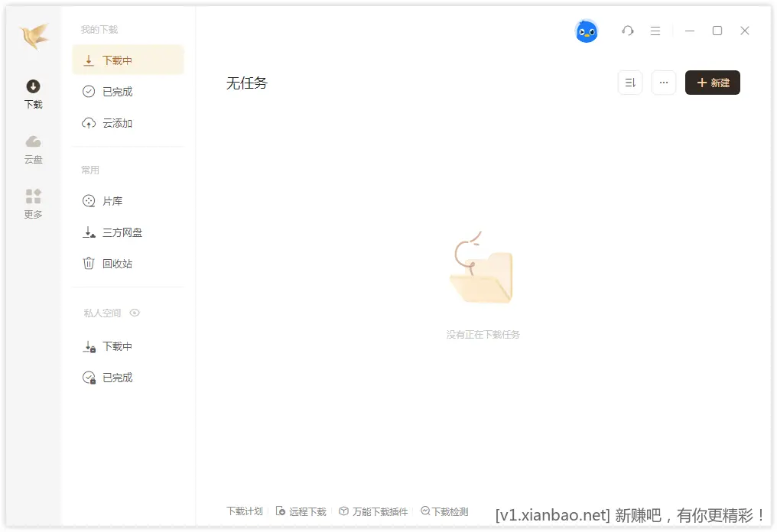This screenshot has height=532, width=777.
Task: Open the 更多 section in left rail
Action: tap(33, 204)
